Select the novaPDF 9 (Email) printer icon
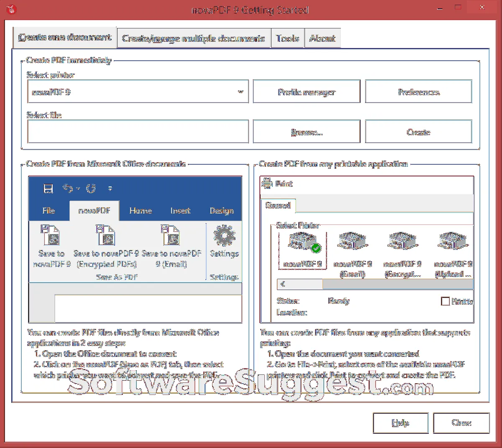The width and height of the screenshot is (502, 448). pyautogui.click(x=352, y=242)
